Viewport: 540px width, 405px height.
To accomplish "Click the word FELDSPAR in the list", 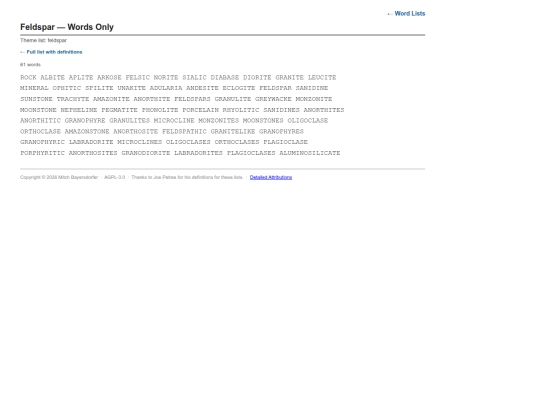I will click(x=276, y=88).
